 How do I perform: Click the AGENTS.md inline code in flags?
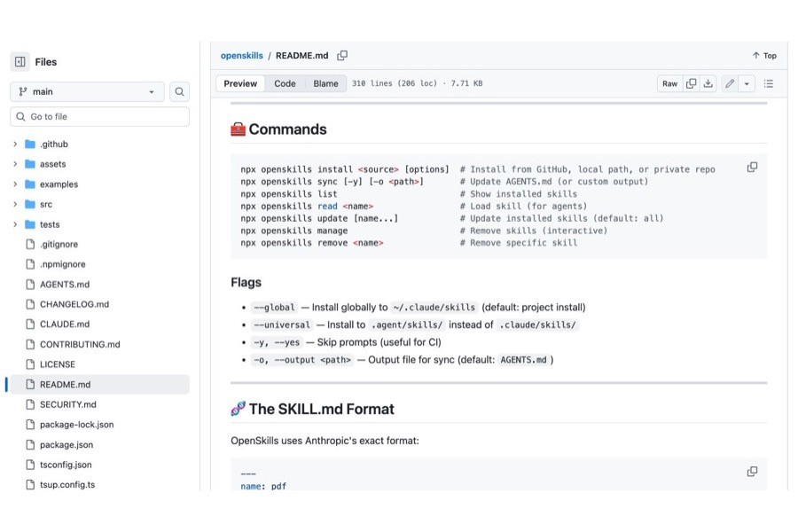[x=523, y=360]
